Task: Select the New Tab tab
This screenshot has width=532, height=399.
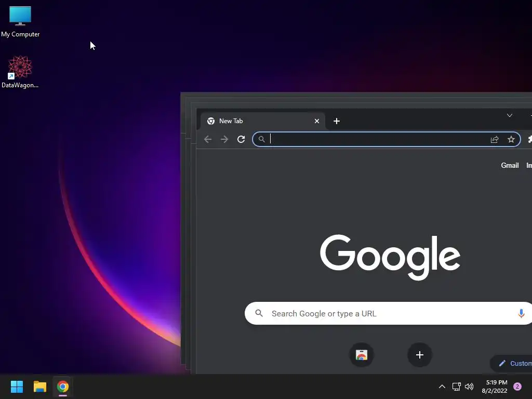Action: [263, 121]
